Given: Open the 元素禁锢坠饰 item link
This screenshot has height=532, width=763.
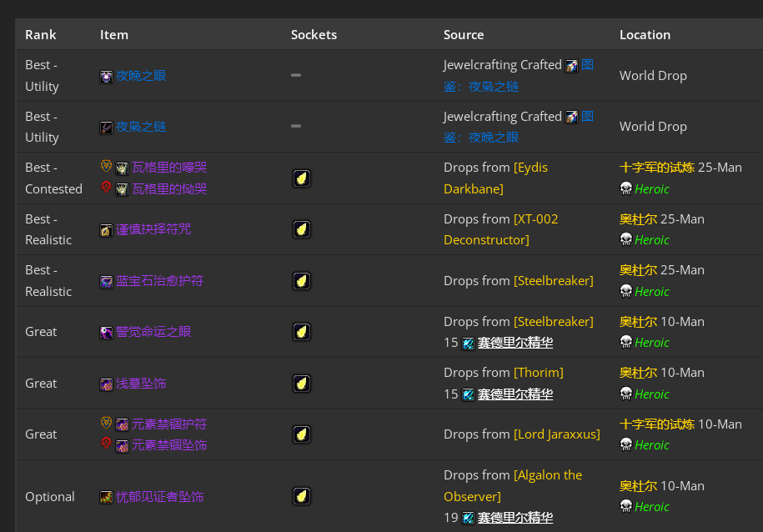Looking at the screenshot, I should (169, 445).
